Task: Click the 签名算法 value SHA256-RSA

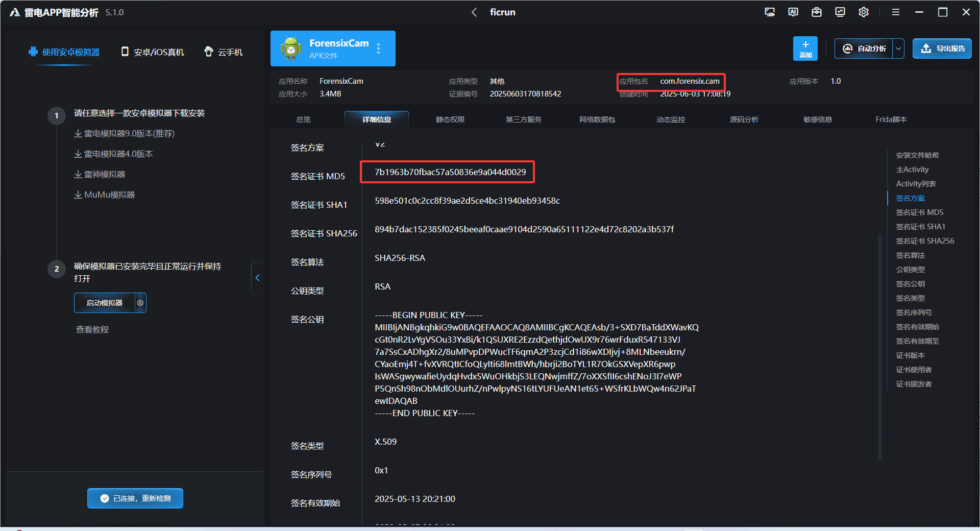Action: [400, 258]
